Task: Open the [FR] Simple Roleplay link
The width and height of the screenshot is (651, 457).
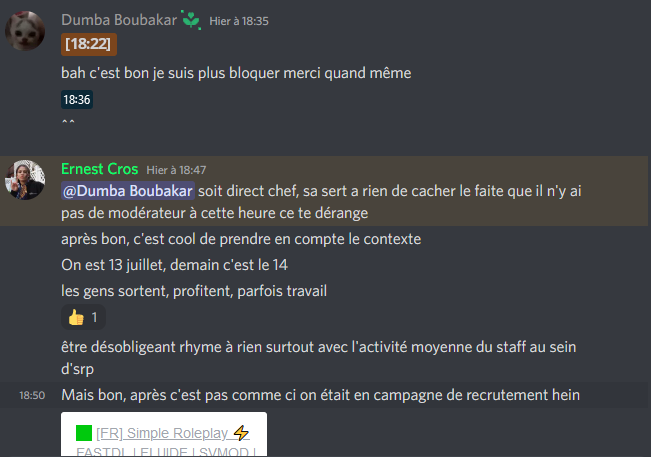Action: point(162,433)
